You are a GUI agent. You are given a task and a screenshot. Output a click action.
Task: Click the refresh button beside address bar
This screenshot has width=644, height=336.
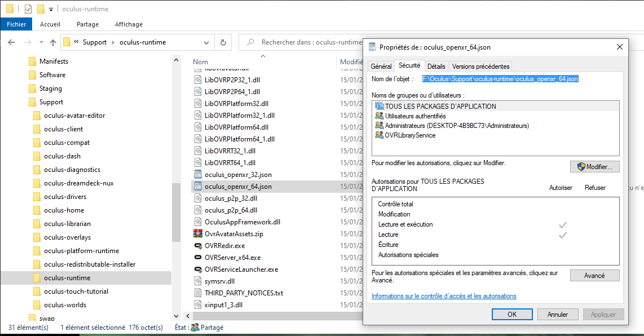coord(223,42)
